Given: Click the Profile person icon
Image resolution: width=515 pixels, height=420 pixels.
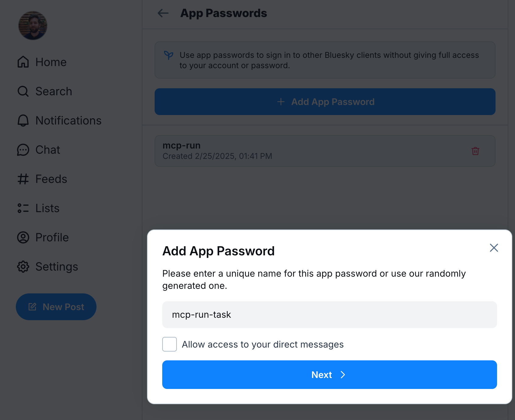Looking at the screenshot, I should [x=23, y=237].
